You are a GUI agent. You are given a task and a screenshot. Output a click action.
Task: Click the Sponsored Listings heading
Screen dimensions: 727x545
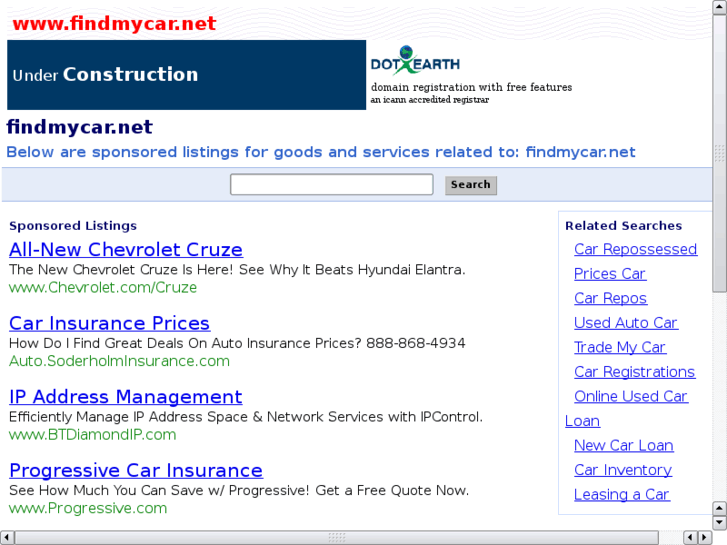(73, 226)
